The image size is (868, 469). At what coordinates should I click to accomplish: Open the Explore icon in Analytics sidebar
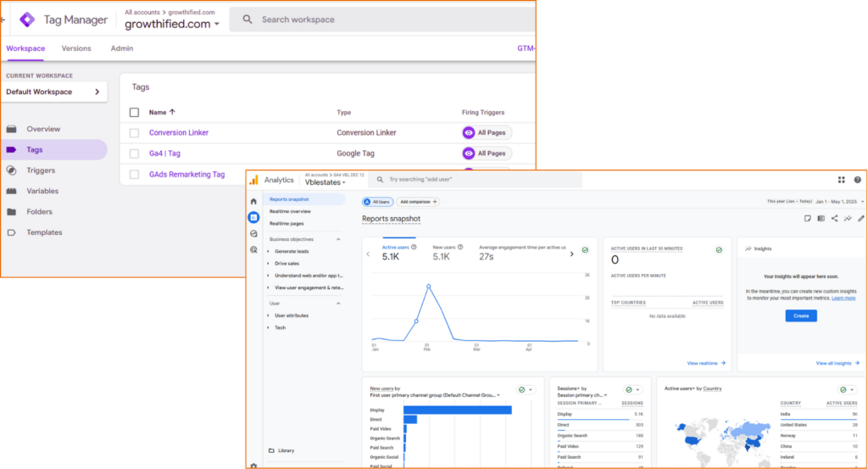[x=253, y=233]
